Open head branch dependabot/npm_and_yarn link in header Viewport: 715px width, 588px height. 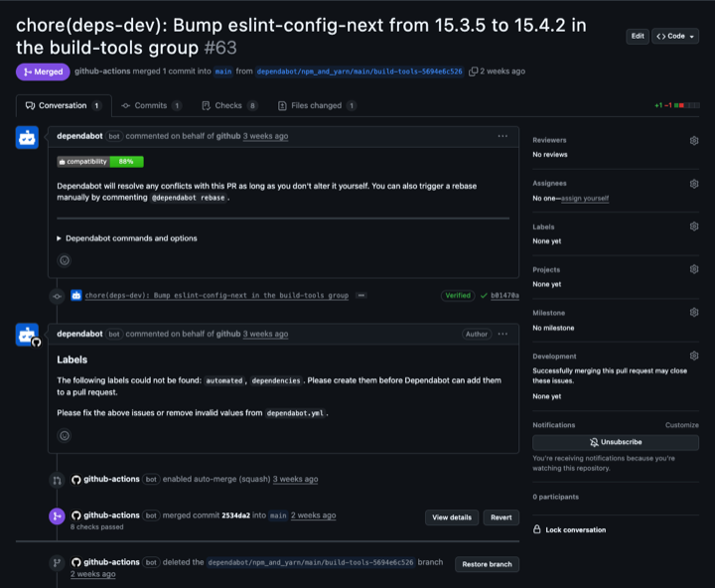point(359,72)
